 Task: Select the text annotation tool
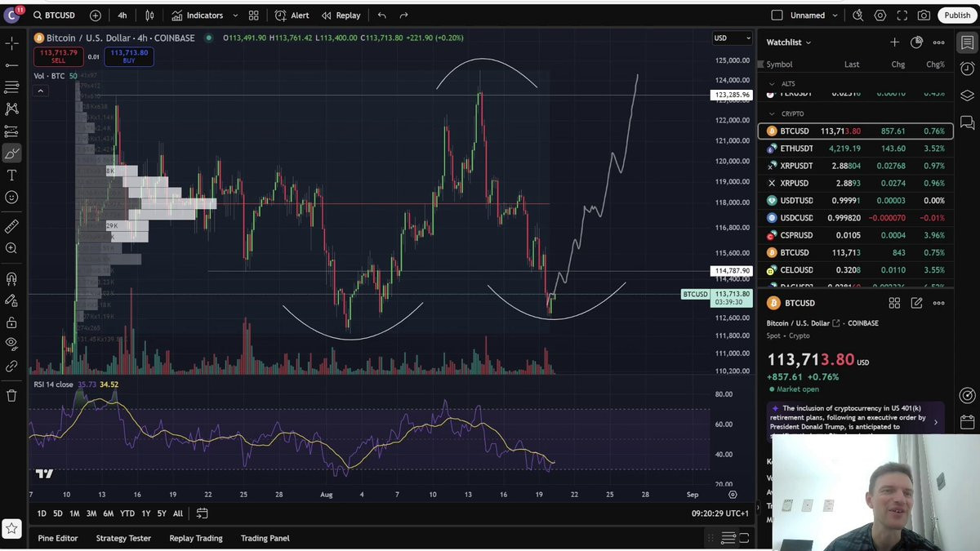coord(11,175)
